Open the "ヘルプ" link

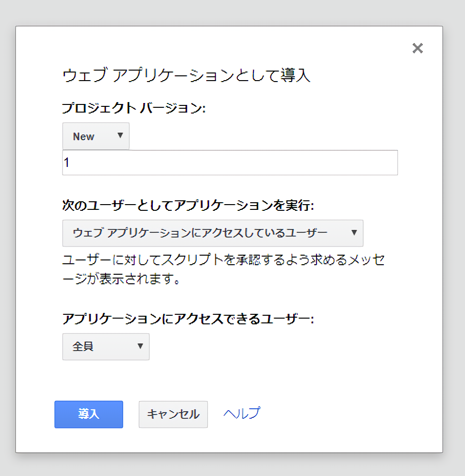(x=242, y=413)
